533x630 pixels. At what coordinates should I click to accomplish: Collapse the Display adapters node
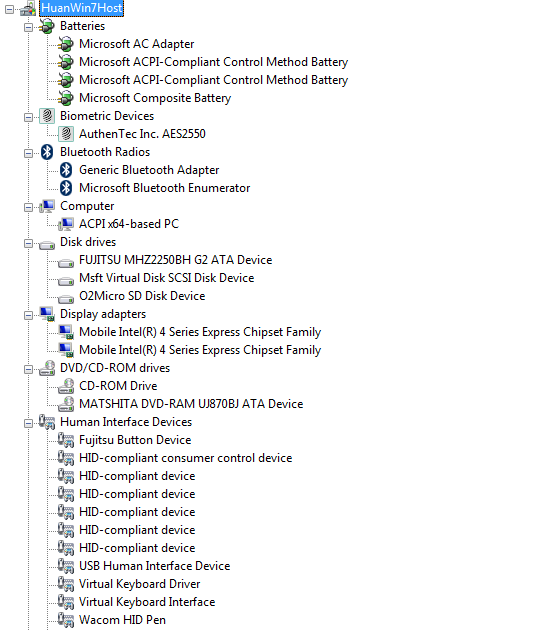point(28,315)
